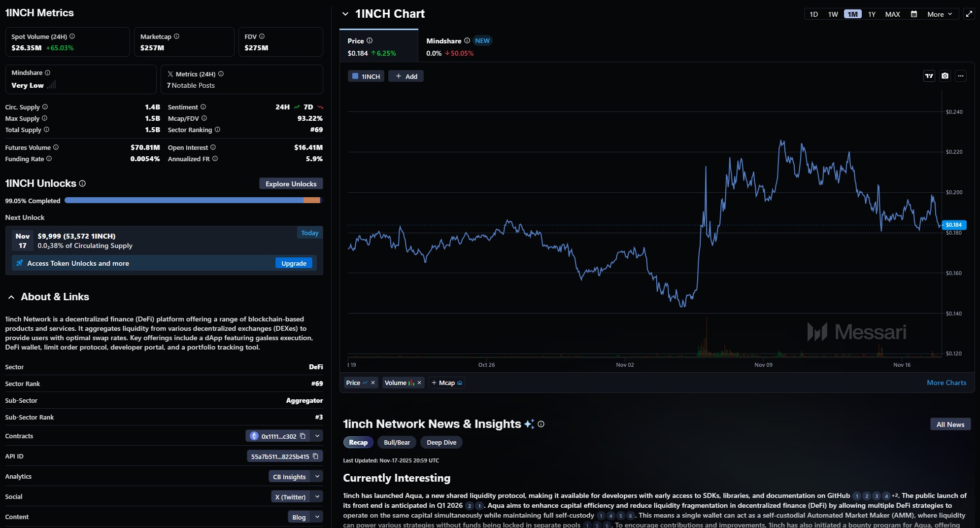The image size is (980, 528).
Task: Switch to the Price chart tab
Action: click(x=379, y=46)
